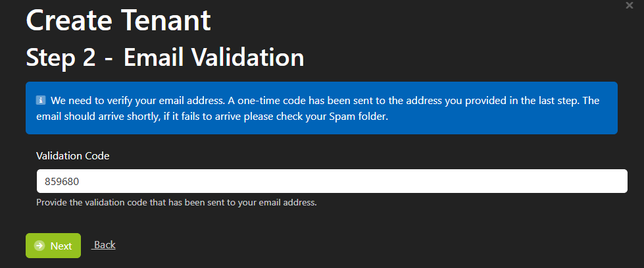644x268 pixels.
Task: Focus the Validation Code input field
Action: point(332,181)
